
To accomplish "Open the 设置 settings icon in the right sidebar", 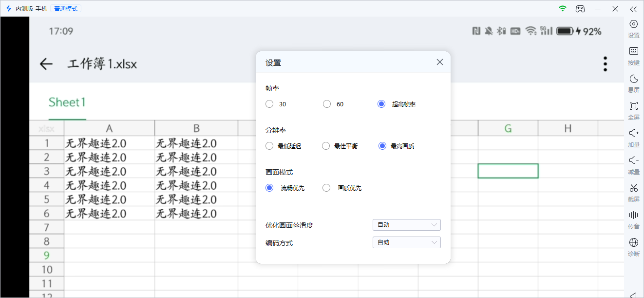I will point(633,24).
